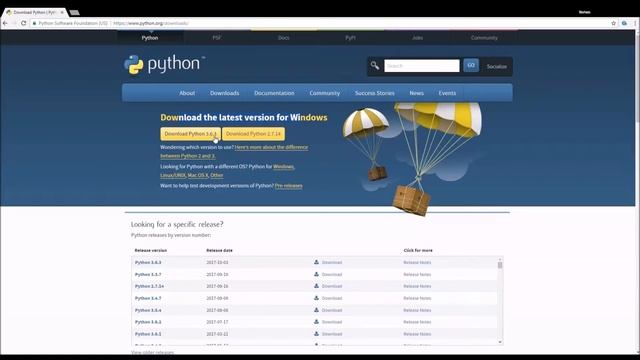The width and height of the screenshot is (640, 360).
Task: Open Release Notes for Python 3.3.7
Action: point(417,274)
